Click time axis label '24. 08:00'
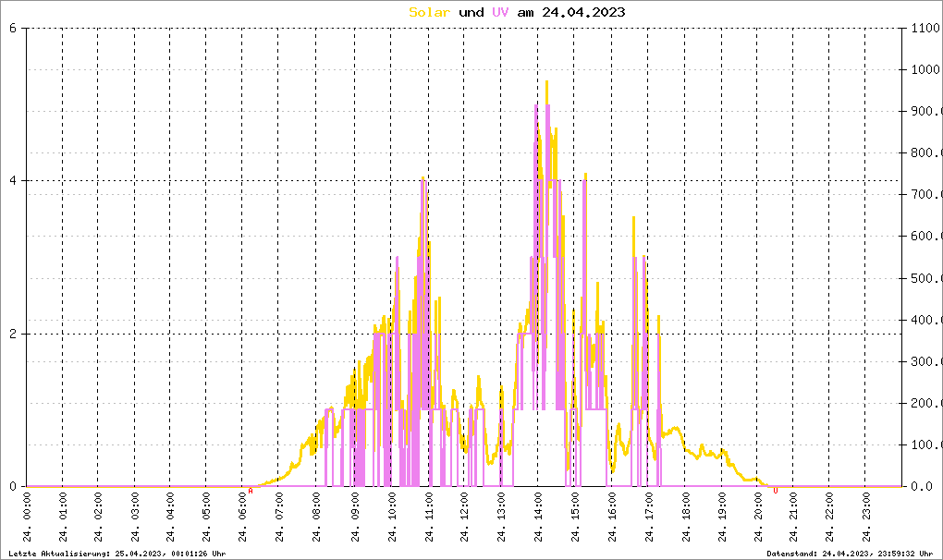 (317, 517)
